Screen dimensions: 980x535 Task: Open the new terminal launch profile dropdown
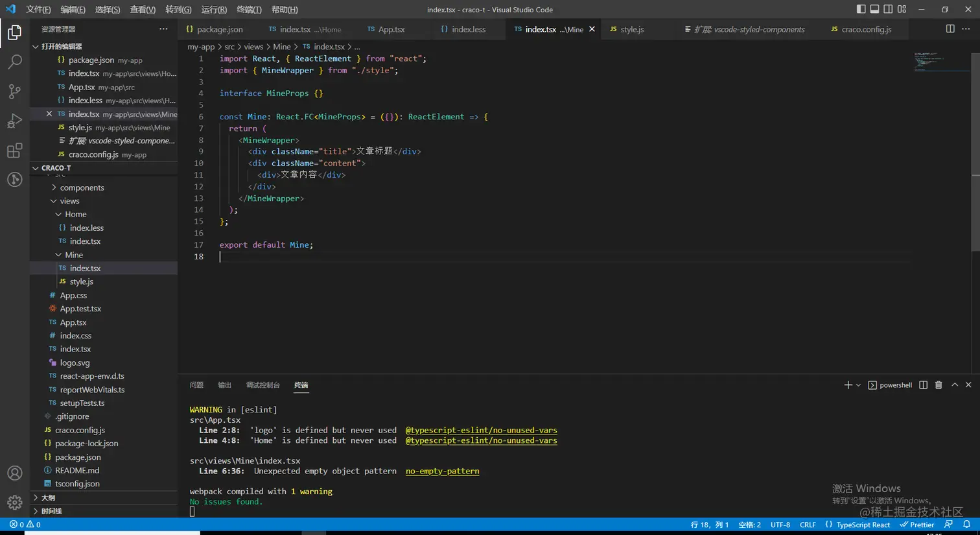tap(859, 385)
